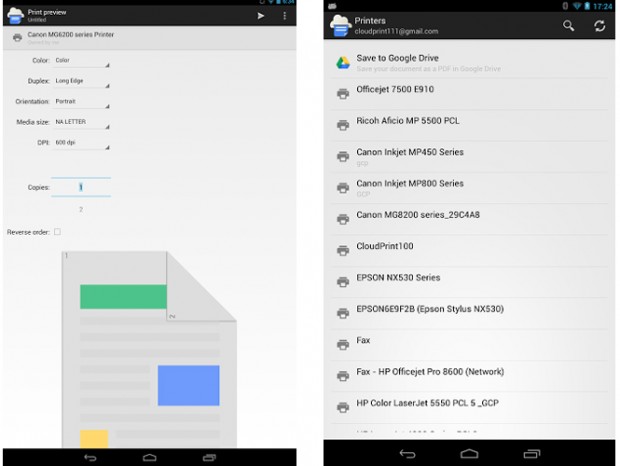Image resolution: width=620 pixels, height=466 pixels.
Task: Tap the 17:24 clock in status bar
Action: 603,6
